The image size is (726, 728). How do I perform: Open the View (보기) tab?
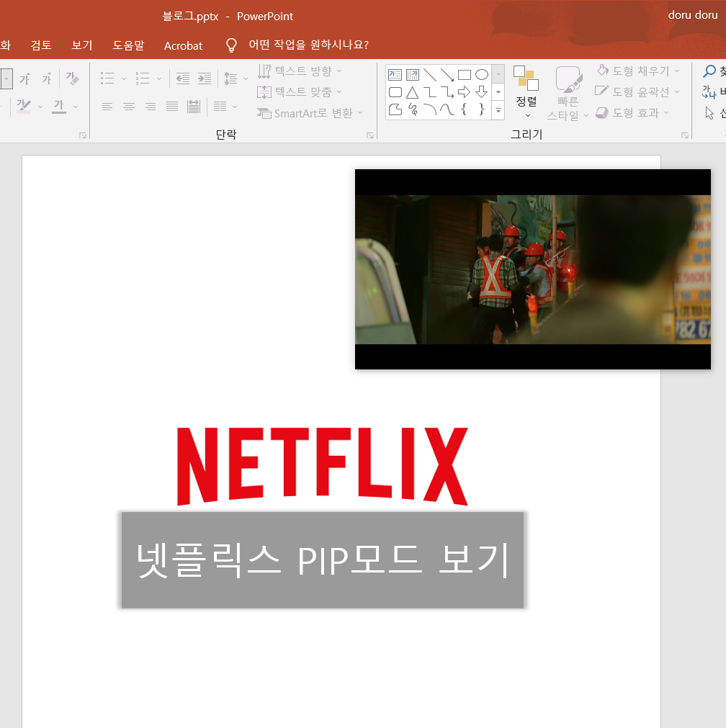(82, 45)
